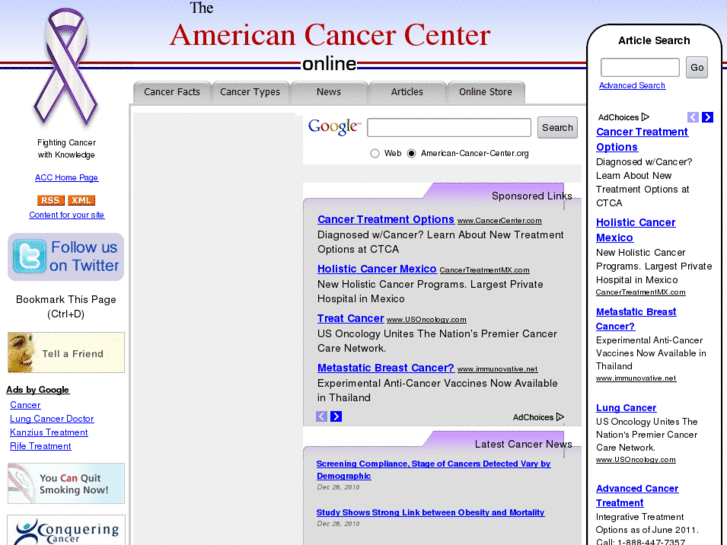Open the sidebar Holistic Cancer Mexico ad

point(635,230)
